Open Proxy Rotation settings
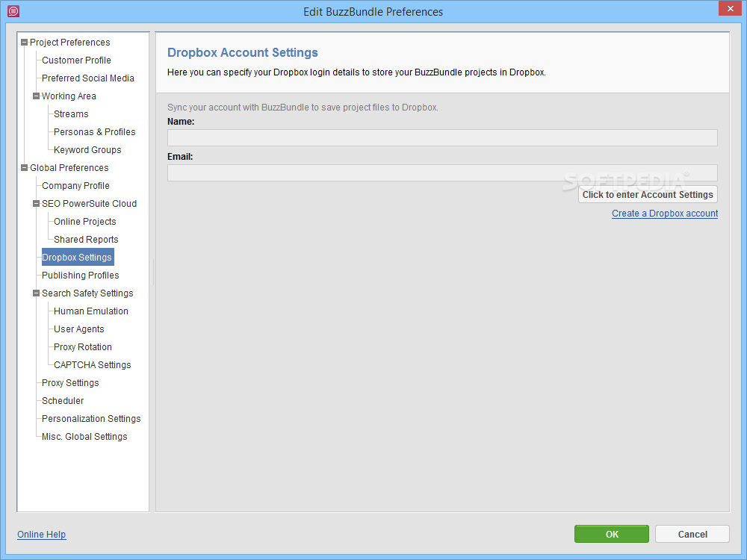Screen dimensions: 747x560 point(82,347)
